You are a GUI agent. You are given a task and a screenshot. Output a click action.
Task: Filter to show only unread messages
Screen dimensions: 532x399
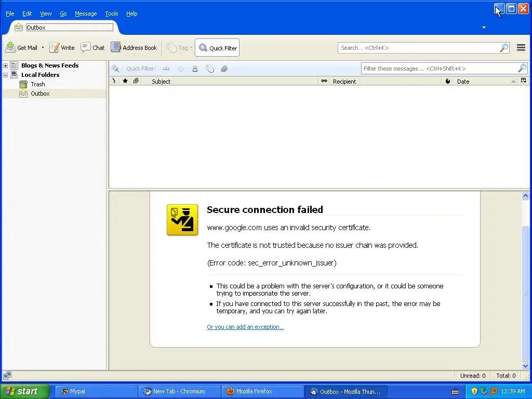click(x=166, y=69)
